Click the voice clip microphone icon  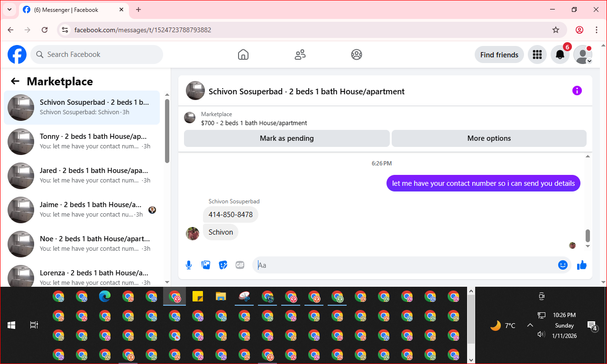tap(189, 265)
